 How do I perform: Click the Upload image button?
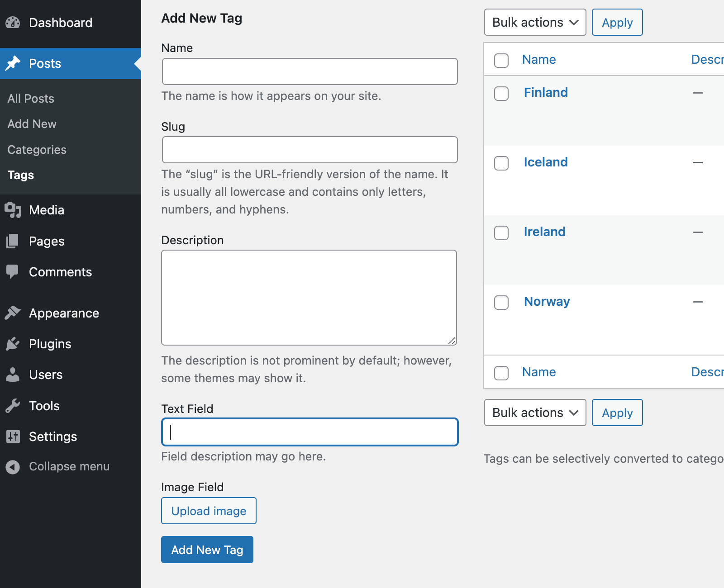[209, 511]
